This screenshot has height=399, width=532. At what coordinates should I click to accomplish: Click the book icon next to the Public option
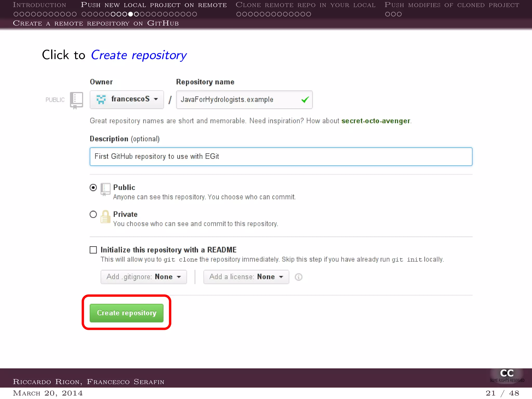pos(105,189)
